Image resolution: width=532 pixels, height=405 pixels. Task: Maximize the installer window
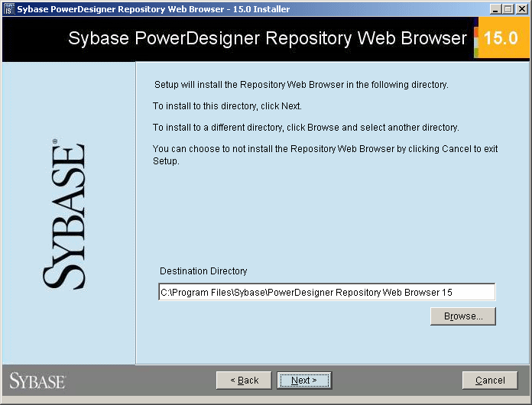[508, 9]
